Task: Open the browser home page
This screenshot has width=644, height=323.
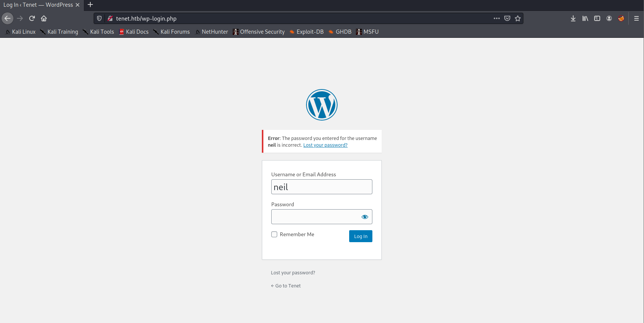Action: pos(44,18)
